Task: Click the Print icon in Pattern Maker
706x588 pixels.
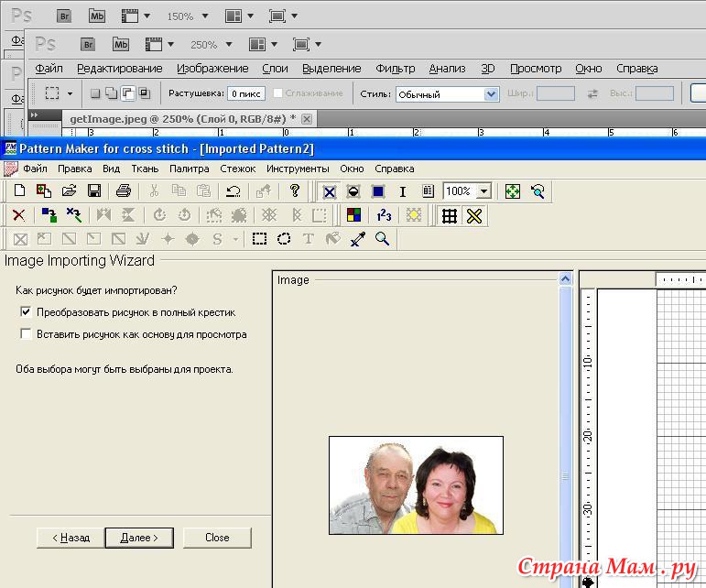Action: [x=124, y=191]
